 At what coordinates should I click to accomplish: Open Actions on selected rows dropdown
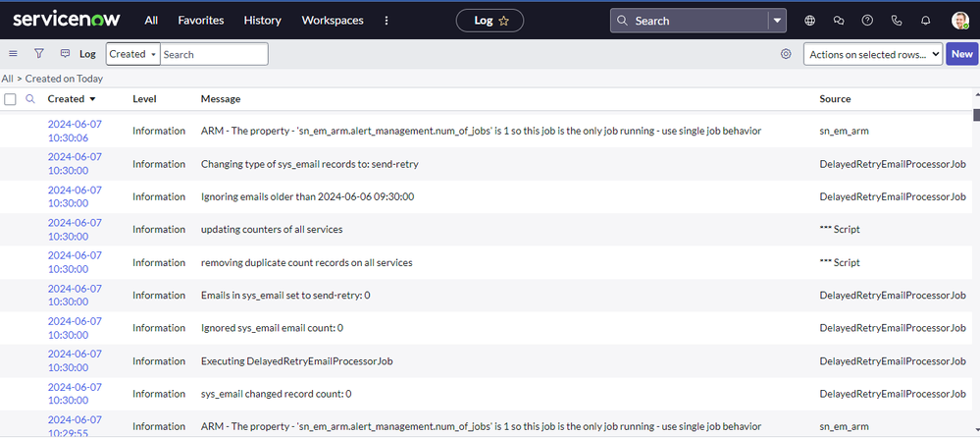coord(873,54)
